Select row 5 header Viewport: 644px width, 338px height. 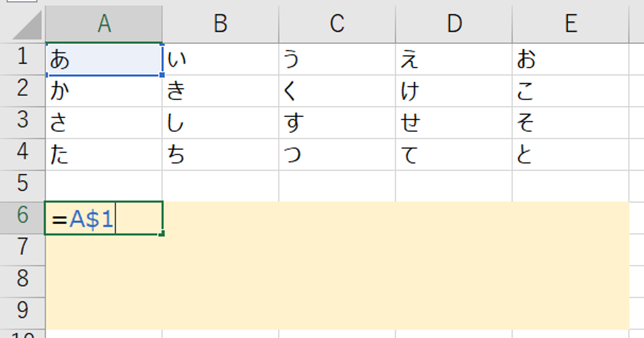click(x=22, y=186)
